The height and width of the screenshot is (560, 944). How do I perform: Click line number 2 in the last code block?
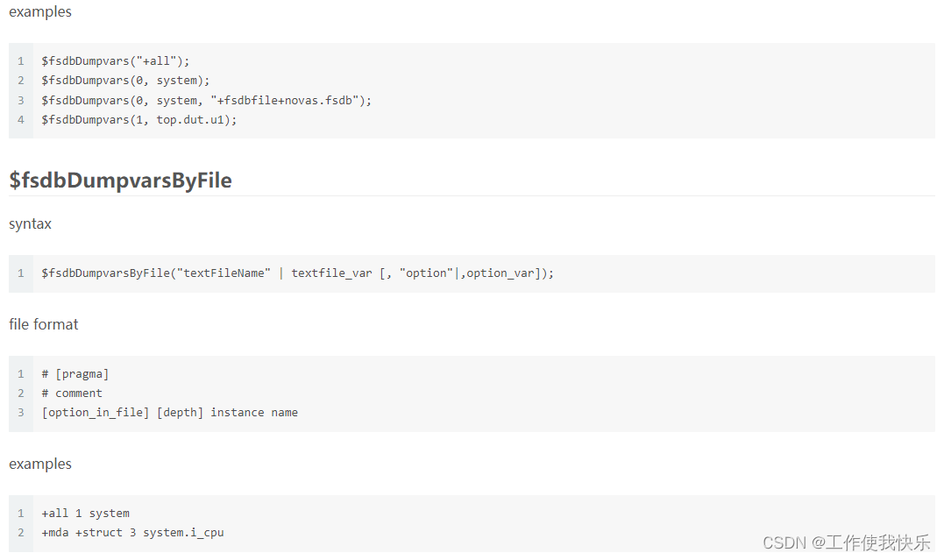(x=21, y=533)
